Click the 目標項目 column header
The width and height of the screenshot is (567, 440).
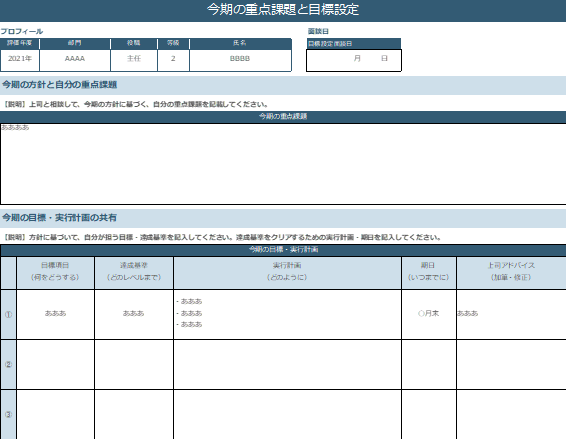pyautogui.click(x=55, y=273)
